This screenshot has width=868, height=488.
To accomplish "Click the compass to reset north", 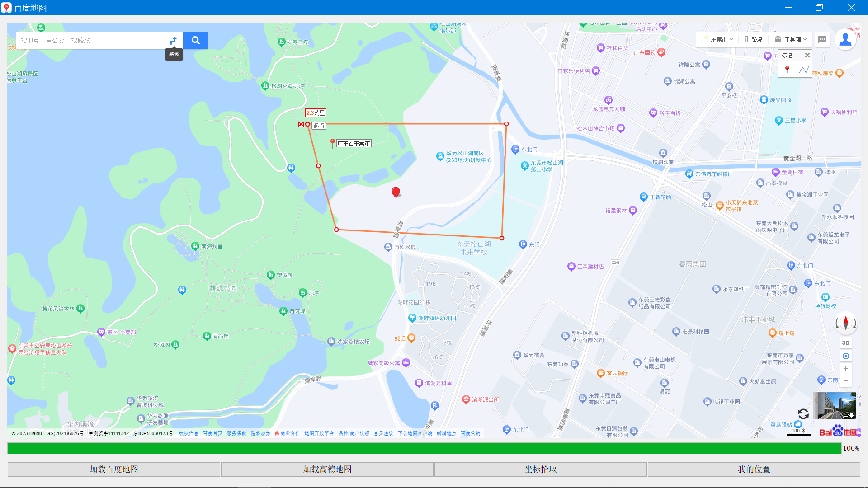I will (x=845, y=323).
